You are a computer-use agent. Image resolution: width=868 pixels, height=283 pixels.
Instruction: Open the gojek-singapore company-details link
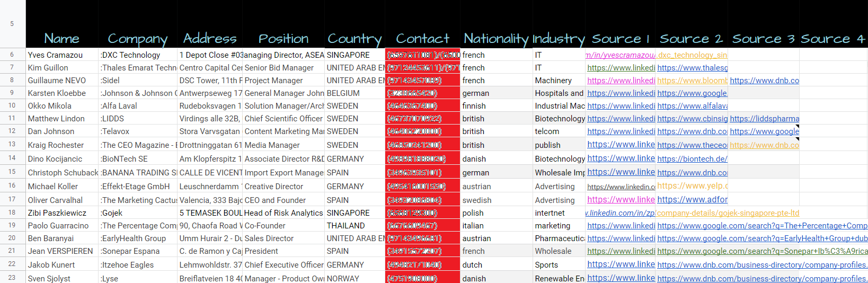point(728,213)
